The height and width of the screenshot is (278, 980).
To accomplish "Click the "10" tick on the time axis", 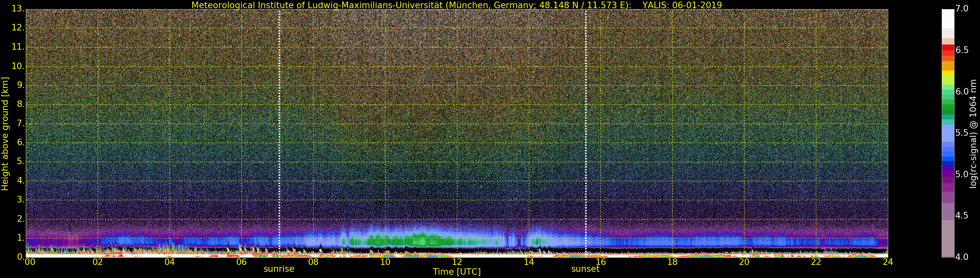I will pos(385,262).
